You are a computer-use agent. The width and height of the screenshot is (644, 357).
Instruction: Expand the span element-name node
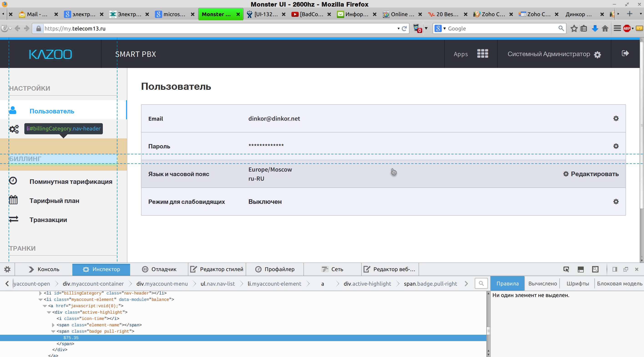[53, 325]
